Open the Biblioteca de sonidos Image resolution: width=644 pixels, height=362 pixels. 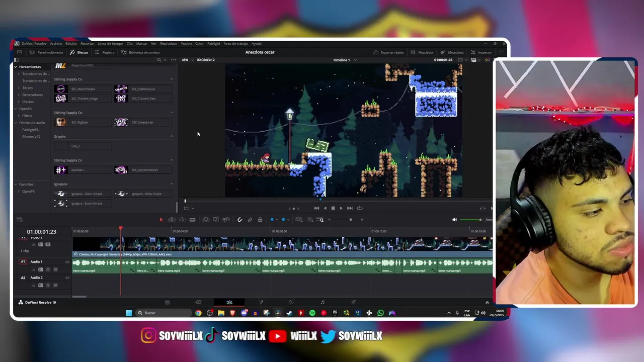[140, 52]
